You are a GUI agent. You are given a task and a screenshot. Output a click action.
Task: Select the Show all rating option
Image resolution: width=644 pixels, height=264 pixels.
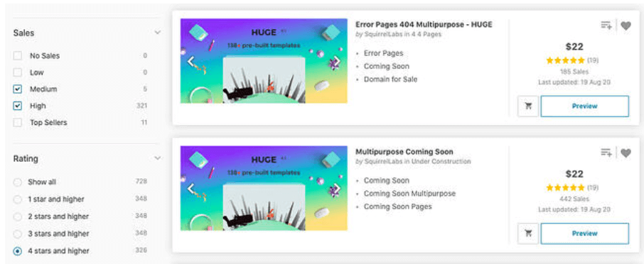(17, 182)
